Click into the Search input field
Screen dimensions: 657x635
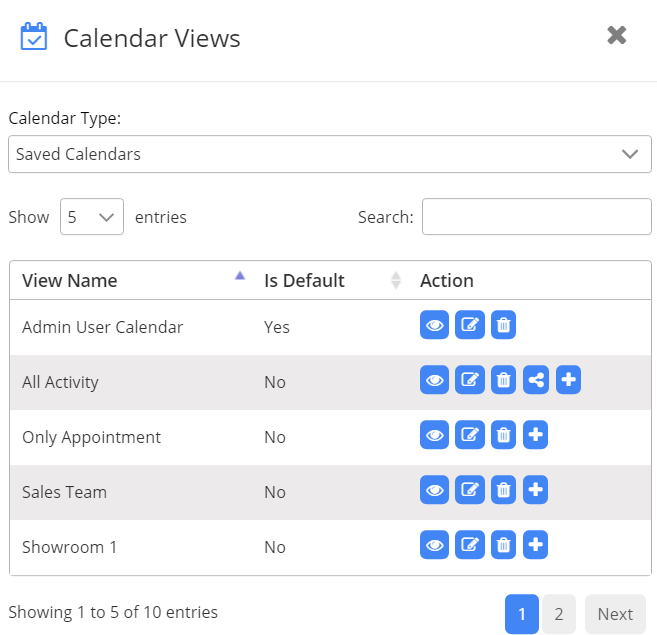point(536,217)
